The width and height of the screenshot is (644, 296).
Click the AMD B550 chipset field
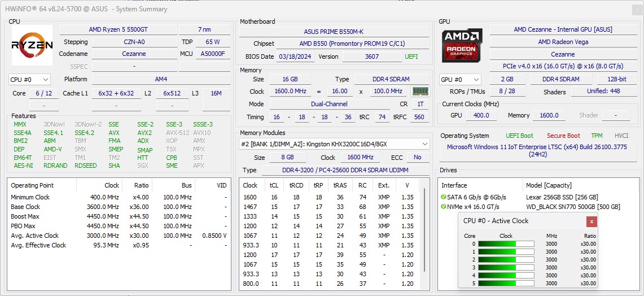coord(352,43)
